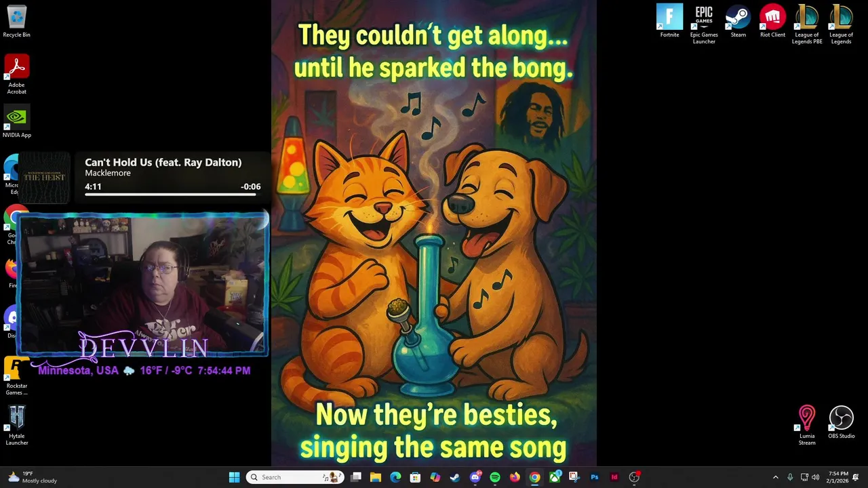868x488 pixels.
Task: Switch to Firefox in the taskbar
Action: (x=515, y=477)
